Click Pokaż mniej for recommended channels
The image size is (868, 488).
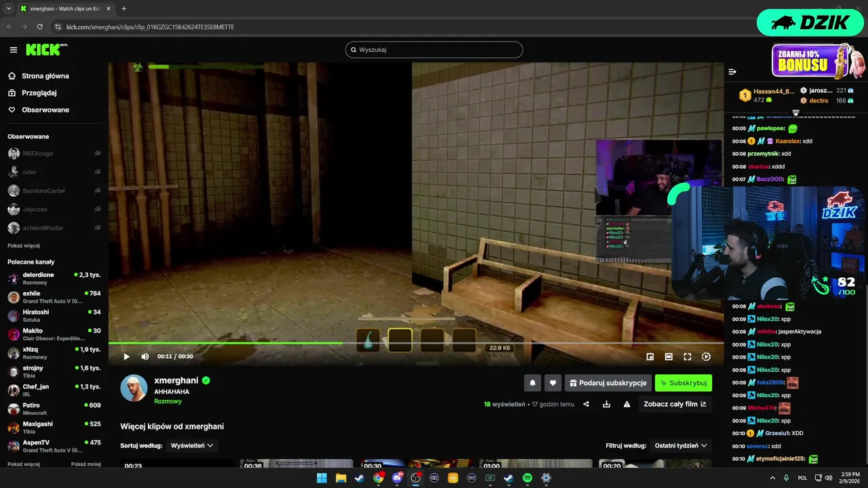86,464
